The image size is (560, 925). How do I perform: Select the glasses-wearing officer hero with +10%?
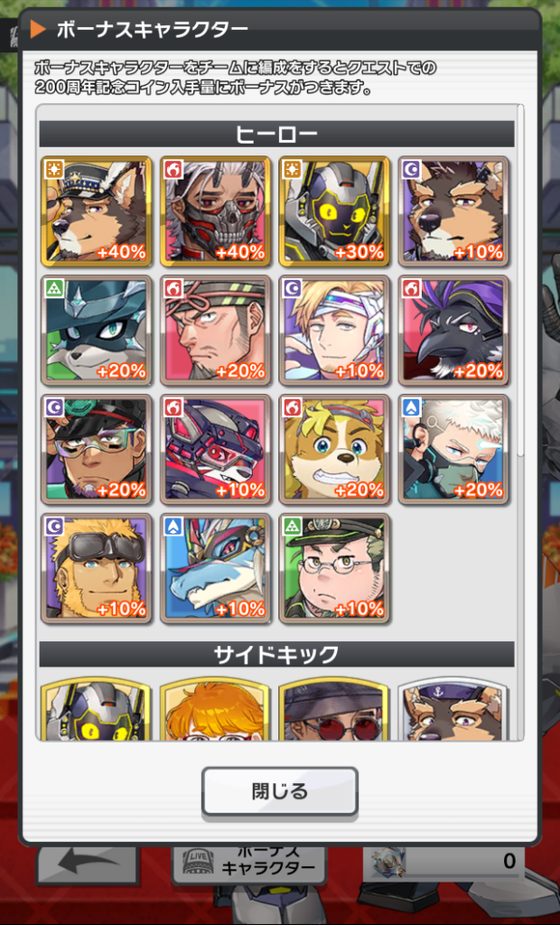tap(334, 569)
